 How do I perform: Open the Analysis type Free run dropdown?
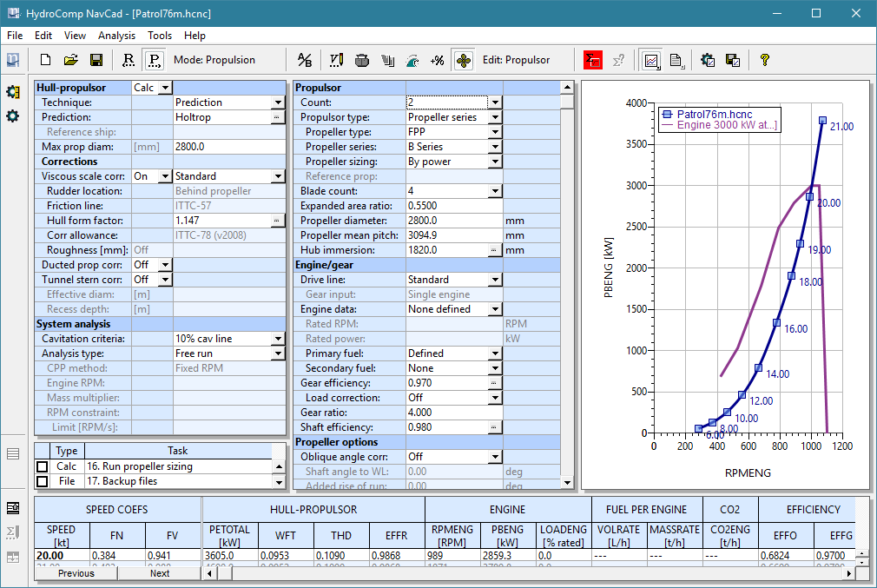coord(278,353)
